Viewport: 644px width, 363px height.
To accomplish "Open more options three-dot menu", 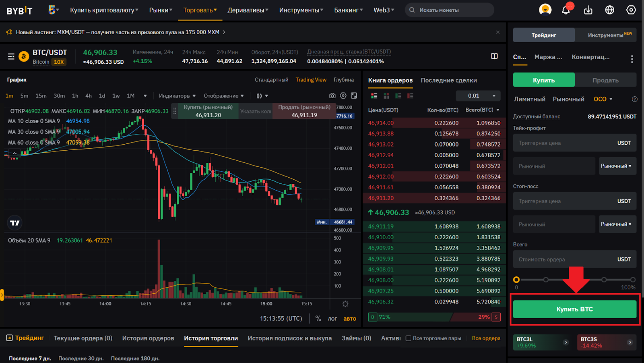I will pyautogui.click(x=632, y=59).
